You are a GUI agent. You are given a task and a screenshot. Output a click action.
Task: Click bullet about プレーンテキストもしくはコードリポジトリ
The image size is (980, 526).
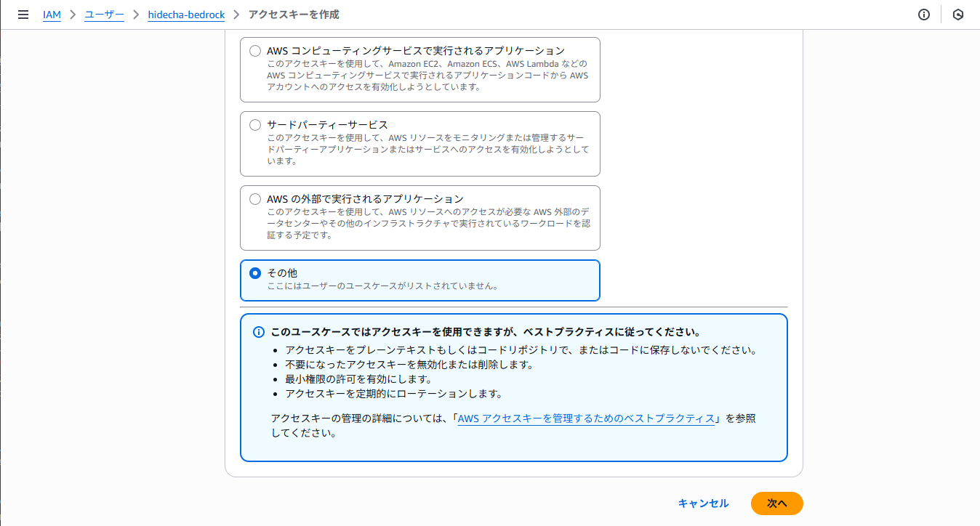521,350
